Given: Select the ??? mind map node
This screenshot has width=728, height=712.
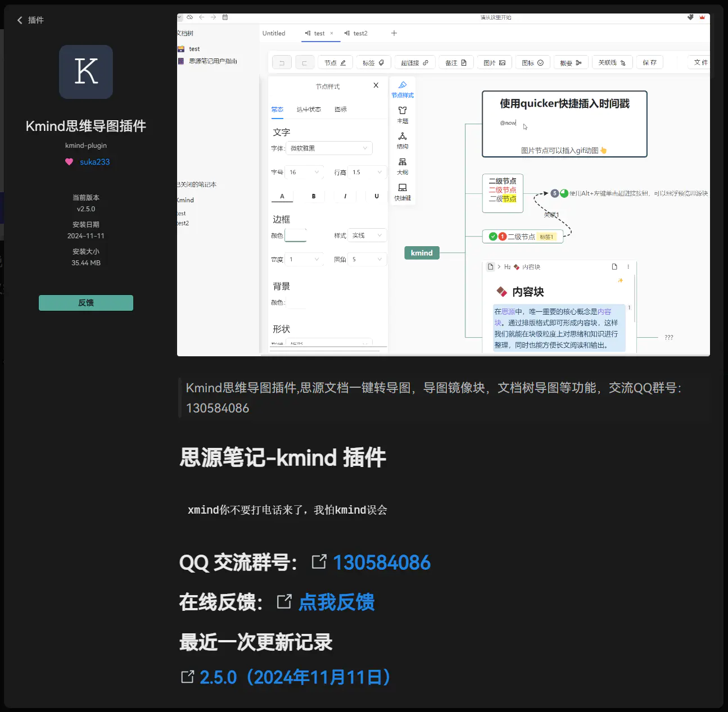Looking at the screenshot, I should click(668, 338).
